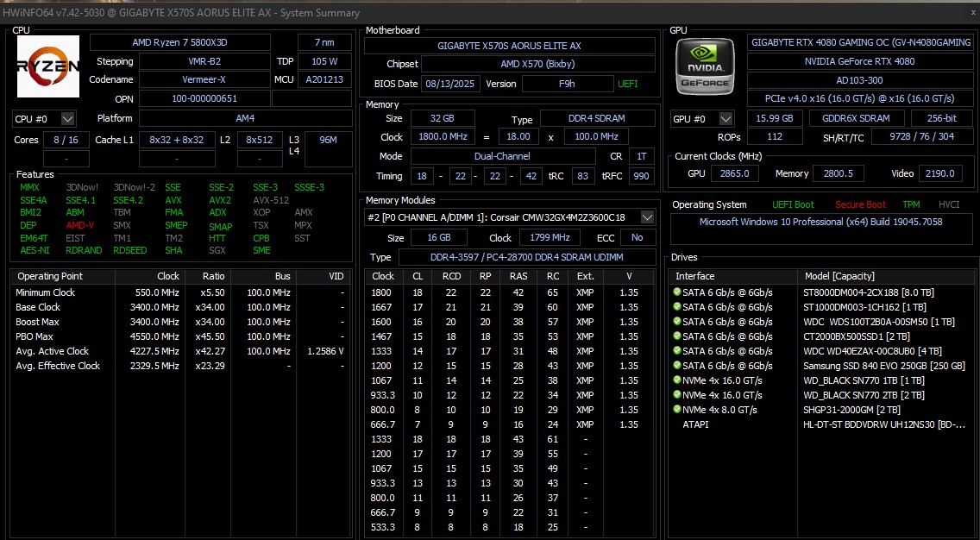980x540 pixels.
Task: Click the PCIe v4.0 x16 link field
Action: pyautogui.click(x=859, y=98)
